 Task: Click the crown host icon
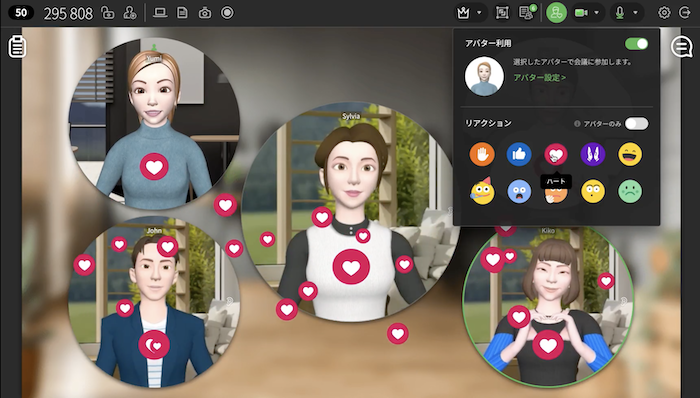pos(463,13)
